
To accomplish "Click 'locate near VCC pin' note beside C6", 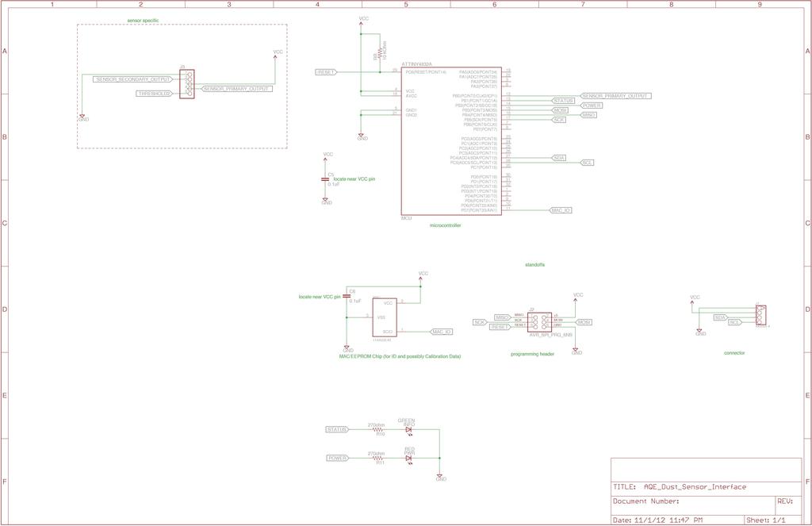I will 320,297.
